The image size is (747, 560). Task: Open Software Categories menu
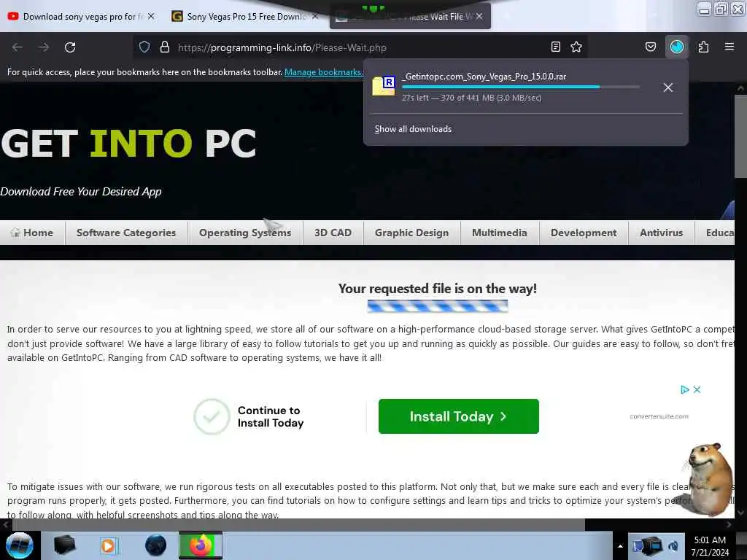point(126,233)
